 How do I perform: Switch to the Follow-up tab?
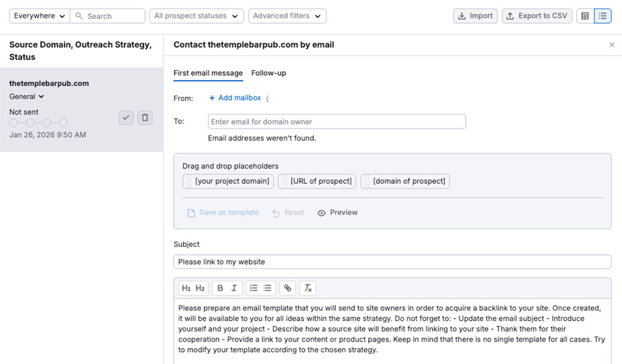pos(268,73)
